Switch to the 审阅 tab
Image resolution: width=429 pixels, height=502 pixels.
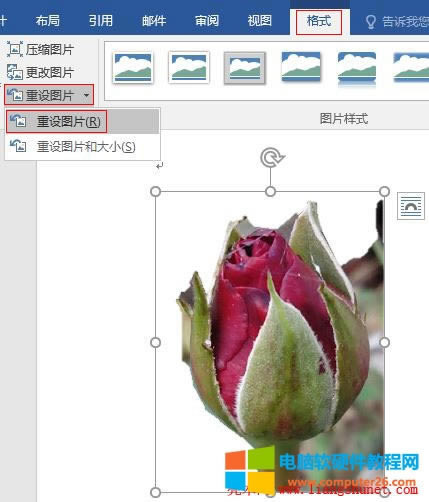pyautogui.click(x=207, y=21)
